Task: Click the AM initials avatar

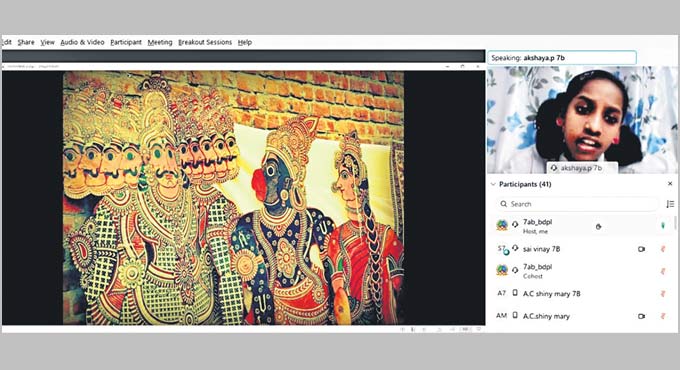Action: click(x=501, y=316)
